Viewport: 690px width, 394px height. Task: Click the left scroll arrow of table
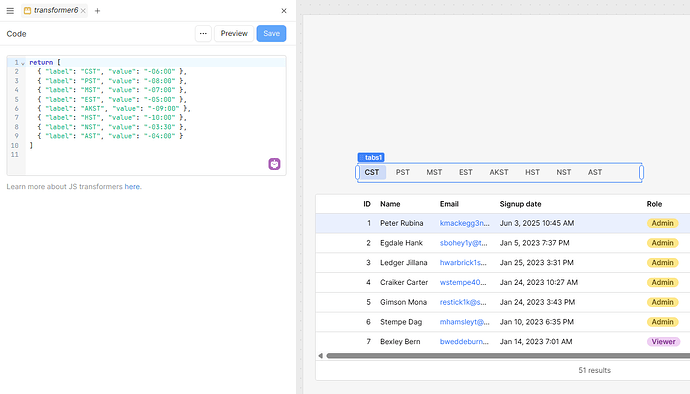click(320, 356)
